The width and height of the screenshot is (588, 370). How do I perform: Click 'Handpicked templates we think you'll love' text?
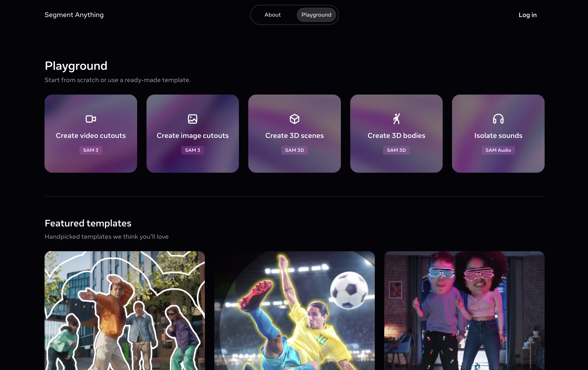click(x=106, y=237)
